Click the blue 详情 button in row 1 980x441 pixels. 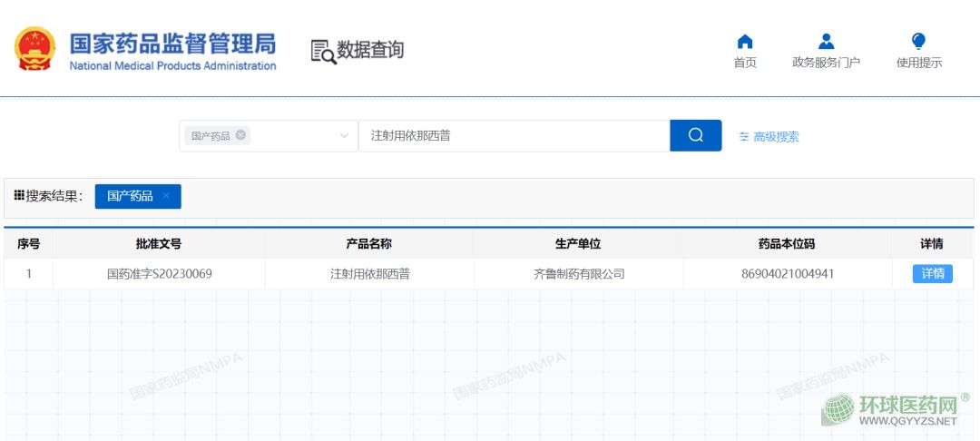[x=932, y=273]
